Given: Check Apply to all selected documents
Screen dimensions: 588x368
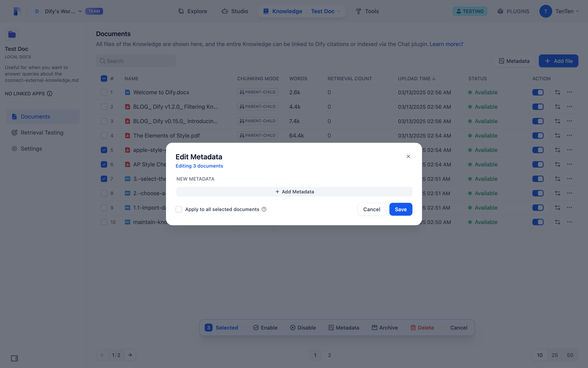Looking at the screenshot, I should point(179,209).
